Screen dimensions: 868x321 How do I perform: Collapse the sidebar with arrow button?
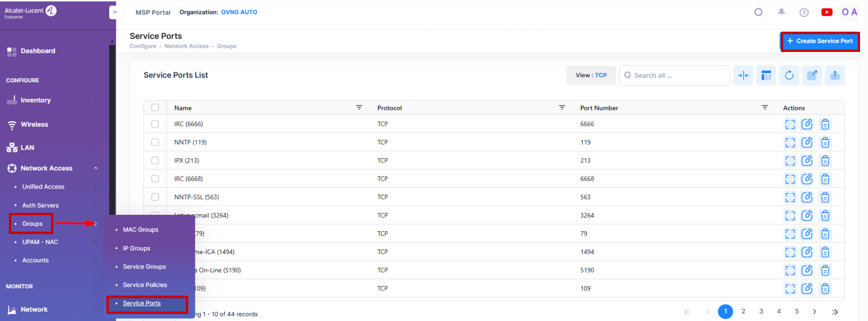[116, 12]
